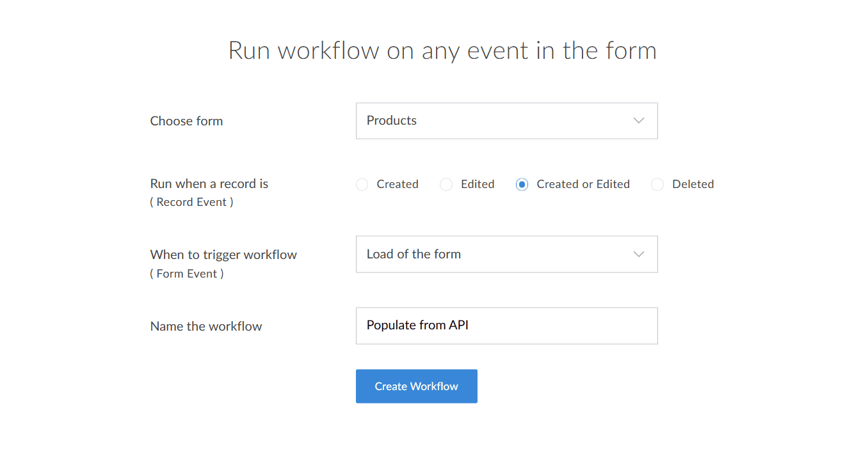Click the 'When to trigger workflow' label
Screen dimensions: 868x456
click(223, 255)
